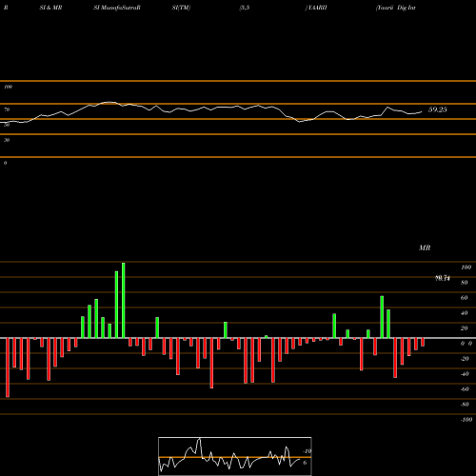This screenshot has height=476, width=476.
Task: Click the MR axis label -60
Action: point(465,389)
